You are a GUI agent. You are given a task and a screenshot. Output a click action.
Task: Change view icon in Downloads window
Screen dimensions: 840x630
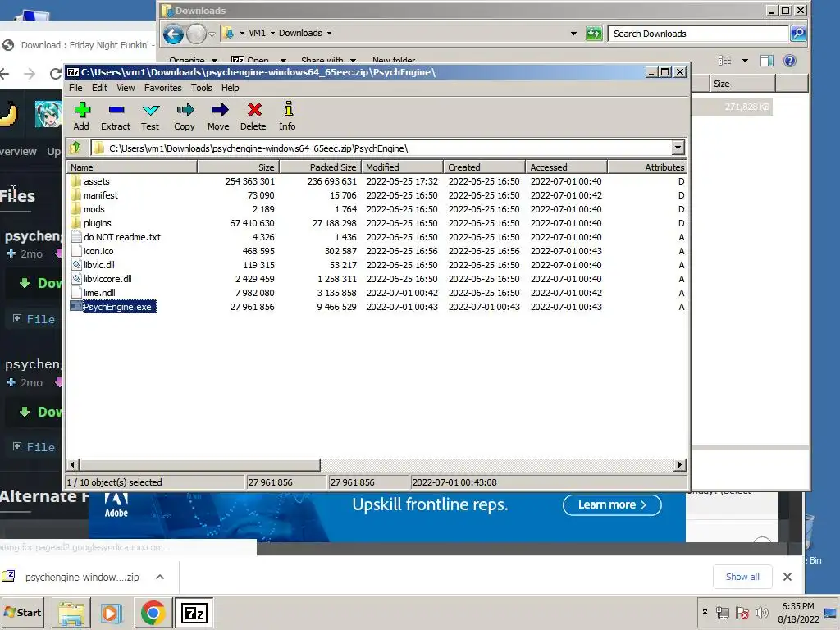725,61
